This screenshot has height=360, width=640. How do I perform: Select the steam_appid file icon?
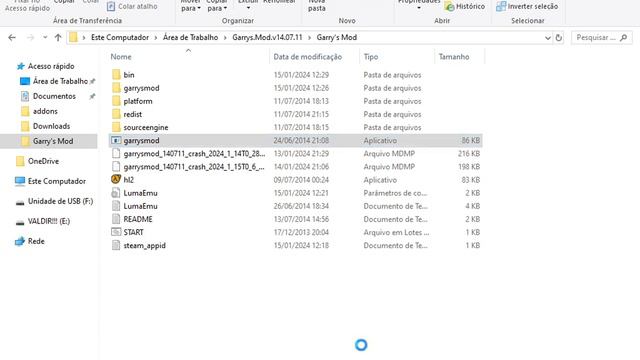[x=116, y=245]
